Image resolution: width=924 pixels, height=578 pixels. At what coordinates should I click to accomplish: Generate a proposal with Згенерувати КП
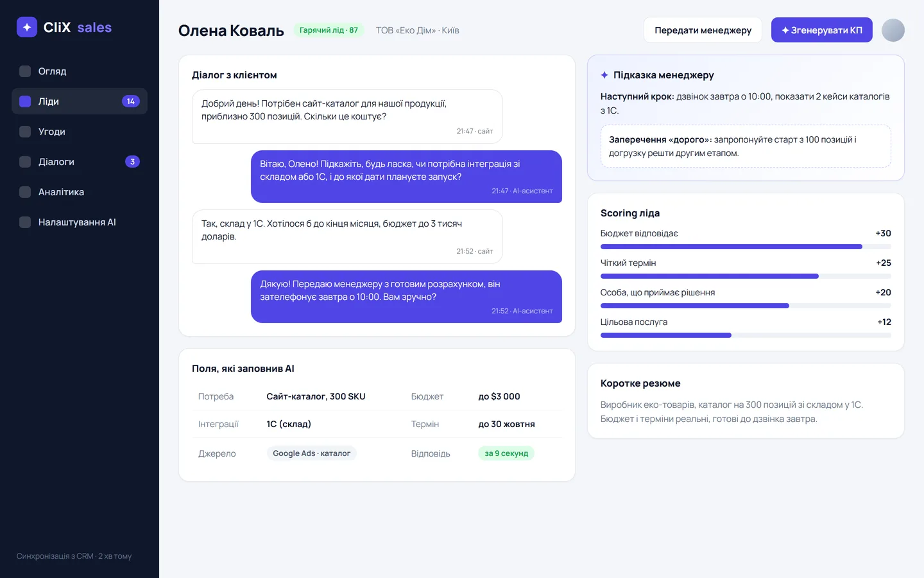tap(822, 30)
